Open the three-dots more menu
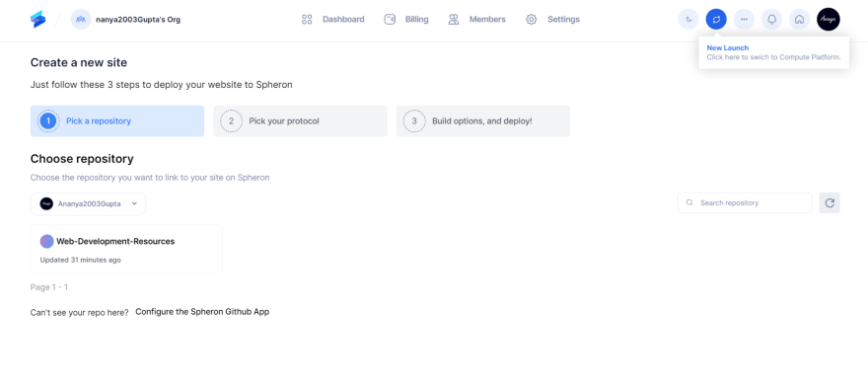This screenshot has height=389, width=868. tap(744, 20)
